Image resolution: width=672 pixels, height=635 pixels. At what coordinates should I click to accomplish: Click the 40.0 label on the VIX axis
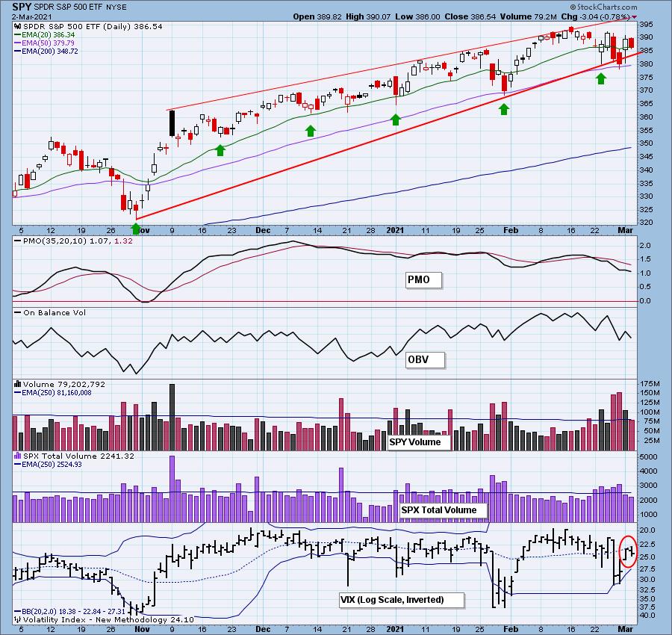(x=647, y=615)
